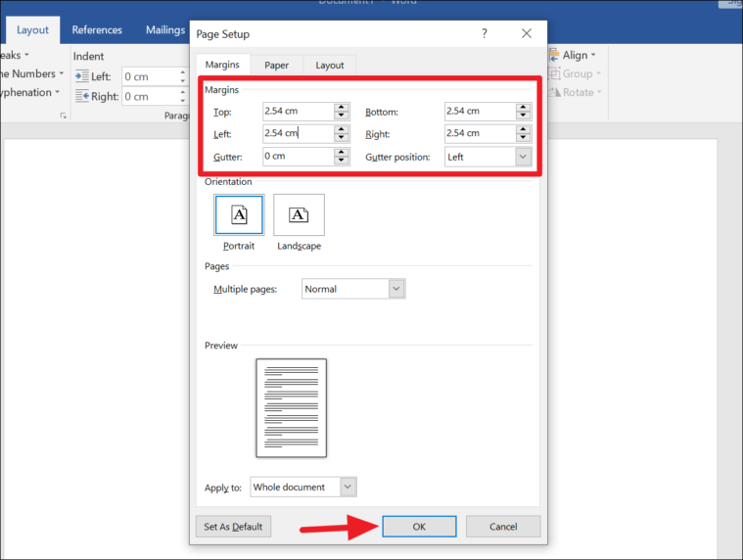Click the Cancel button

503,527
